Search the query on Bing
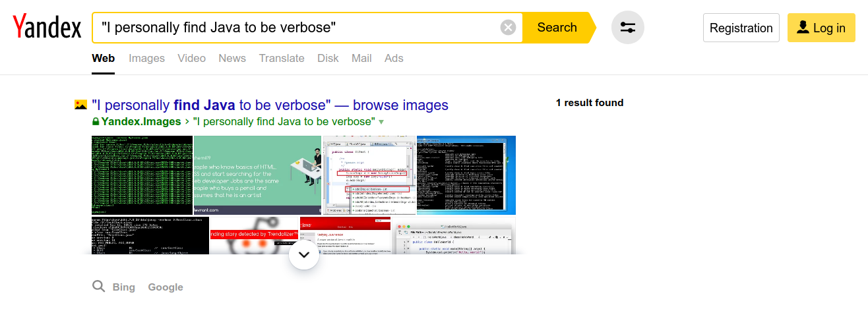The width and height of the screenshot is (868, 311). [124, 287]
